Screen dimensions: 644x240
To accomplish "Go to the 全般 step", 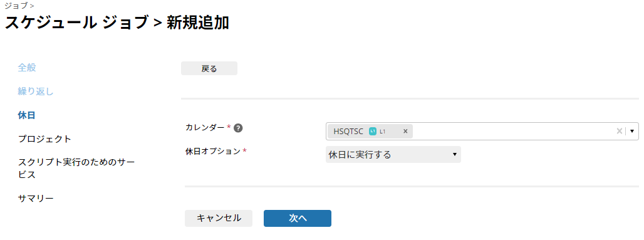I will [x=27, y=68].
